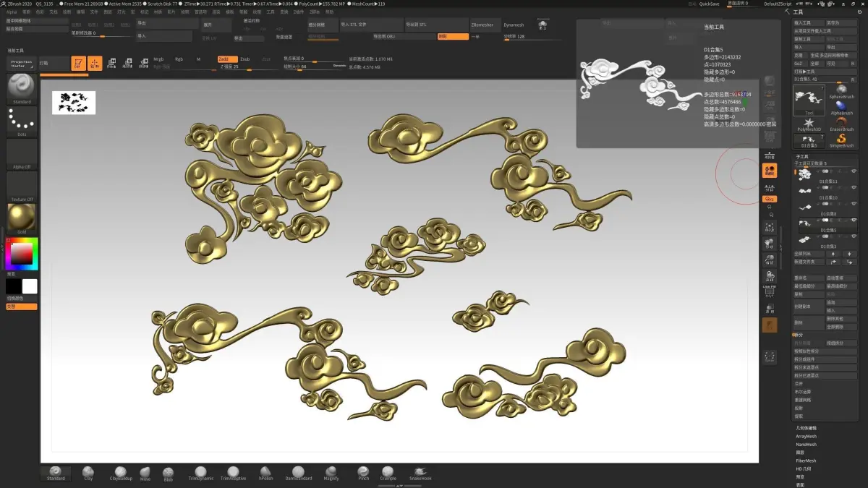Pick the PolyMesh3D star tool
The height and width of the screenshot is (488, 868).
click(x=809, y=124)
